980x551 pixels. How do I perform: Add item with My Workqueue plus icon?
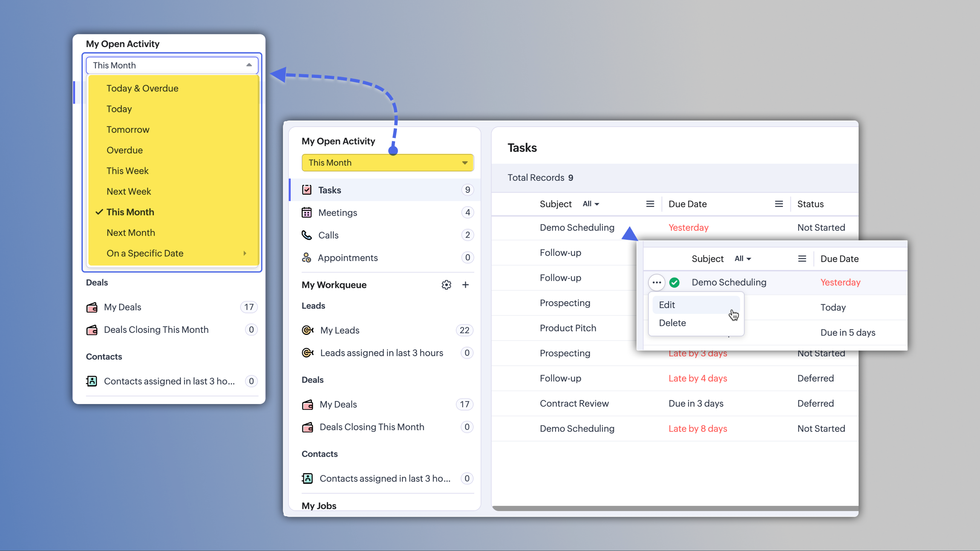coord(465,285)
